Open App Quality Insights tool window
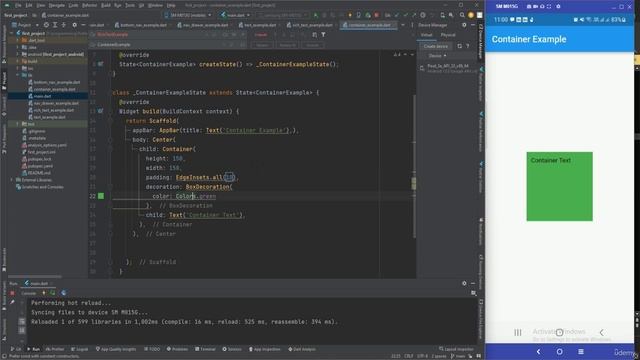Screen dimensions: 640x360 click(x=116, y=349)
